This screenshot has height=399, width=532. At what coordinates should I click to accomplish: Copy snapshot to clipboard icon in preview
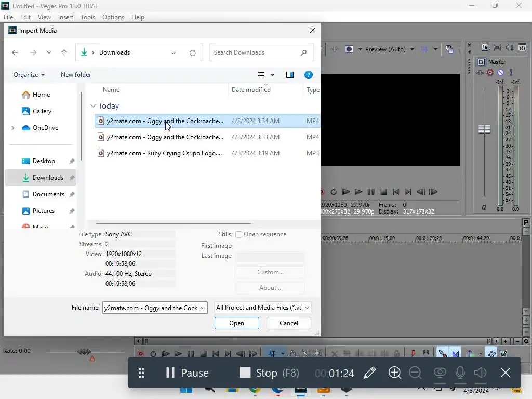(449, 49)
